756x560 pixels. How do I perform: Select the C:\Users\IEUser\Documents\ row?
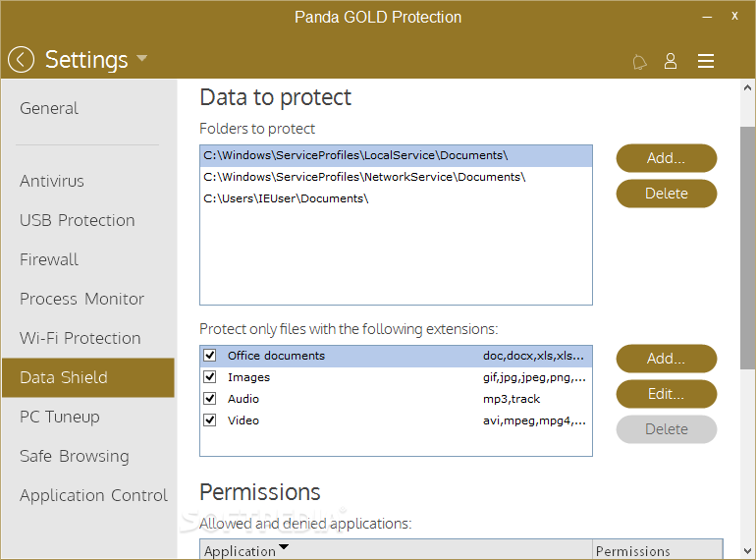[396, 198]
